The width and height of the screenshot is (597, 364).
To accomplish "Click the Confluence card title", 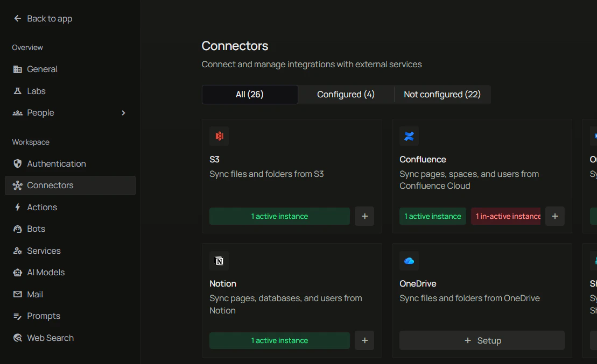I will (423, 159).
